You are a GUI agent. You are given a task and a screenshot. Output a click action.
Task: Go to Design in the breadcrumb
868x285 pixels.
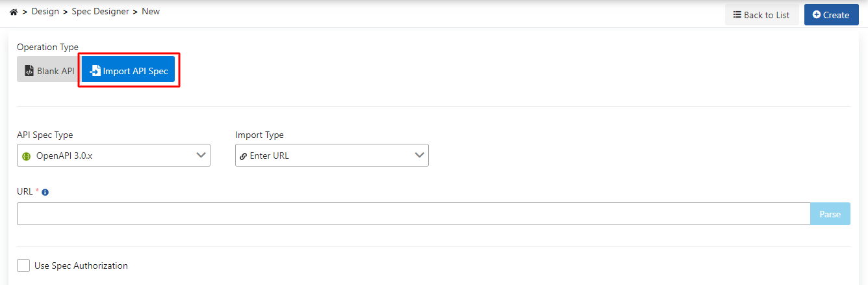(45, 12)
